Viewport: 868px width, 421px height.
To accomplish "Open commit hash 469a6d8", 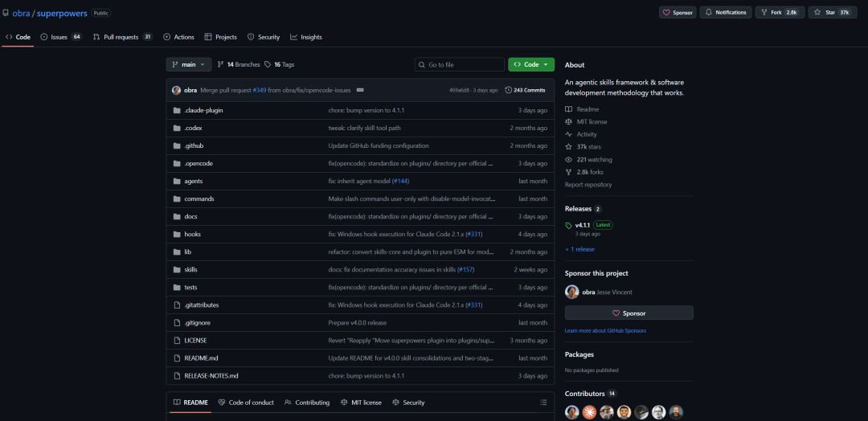I will click(x=460, y=90).
